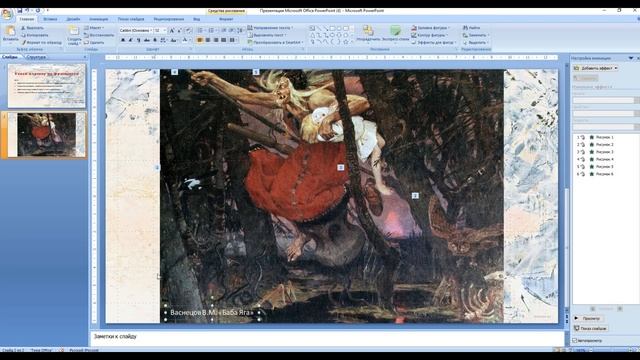640x360 pixels.
Task: Open Shape Effects (Эффекты для фигур) dropdown
Action: pyautogui.click(x=433, y=42)
